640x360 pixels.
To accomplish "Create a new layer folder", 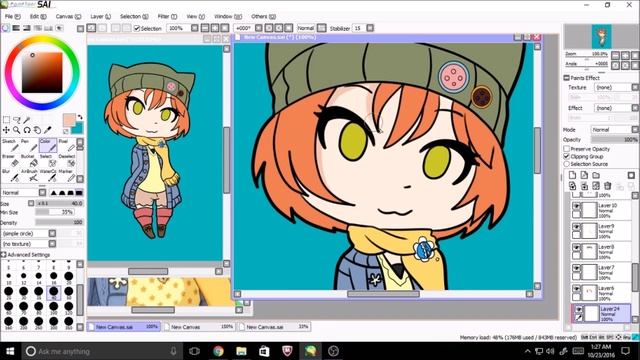I will pos(596,175).
